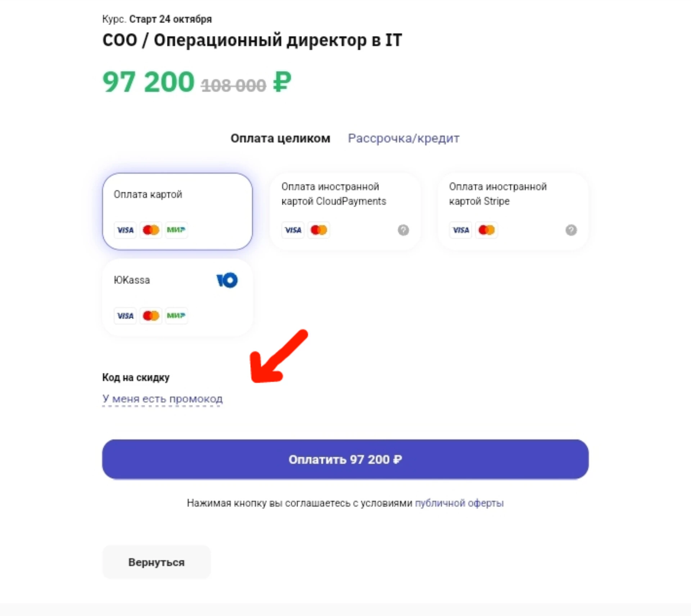The width and height of the screenshot is (691, 616).
Task: Click the question mark icon on the CloudPayments card
Action: click(403, 230)
